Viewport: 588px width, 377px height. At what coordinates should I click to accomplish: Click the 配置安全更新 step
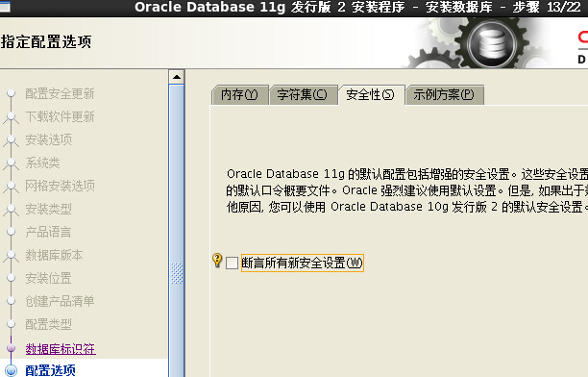(60, 93)
